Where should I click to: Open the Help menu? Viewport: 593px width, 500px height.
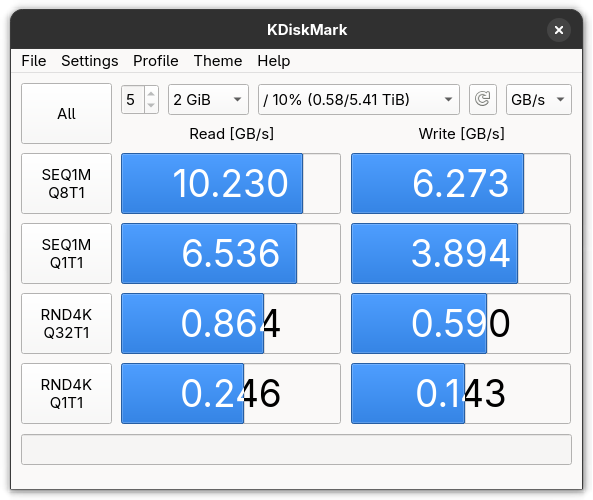point(273,61)
